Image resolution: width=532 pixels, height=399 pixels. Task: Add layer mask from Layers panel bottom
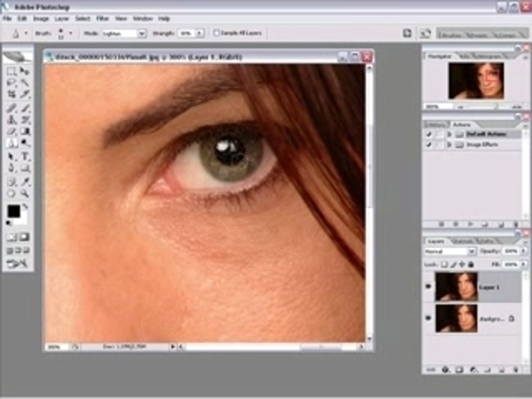459,369
